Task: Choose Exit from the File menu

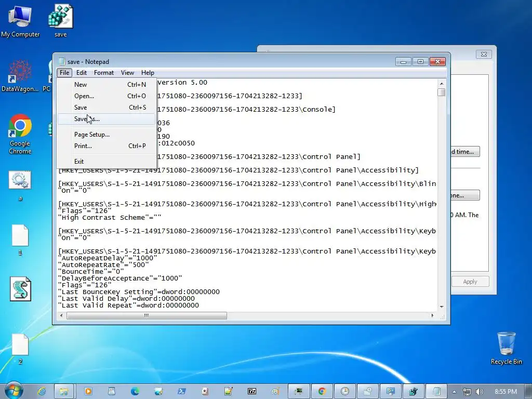Action: coord(107,162)
